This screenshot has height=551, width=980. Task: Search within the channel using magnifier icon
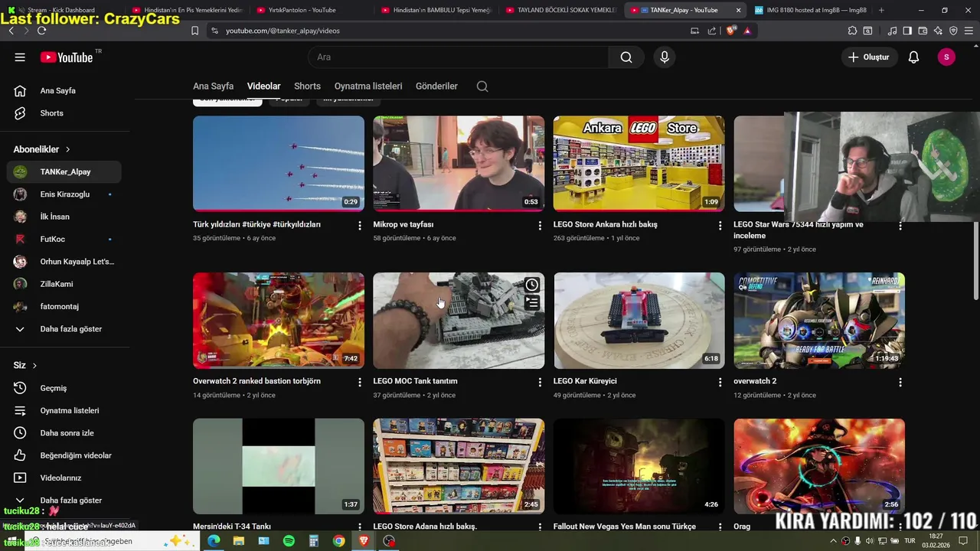(482, 86)
